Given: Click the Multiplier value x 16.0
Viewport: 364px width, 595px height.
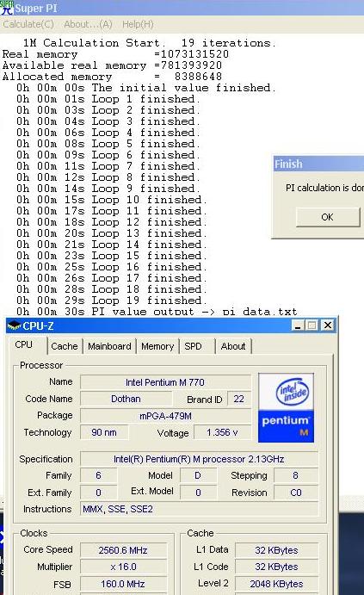Looking at the screenshot, I should tap(123, 567).
